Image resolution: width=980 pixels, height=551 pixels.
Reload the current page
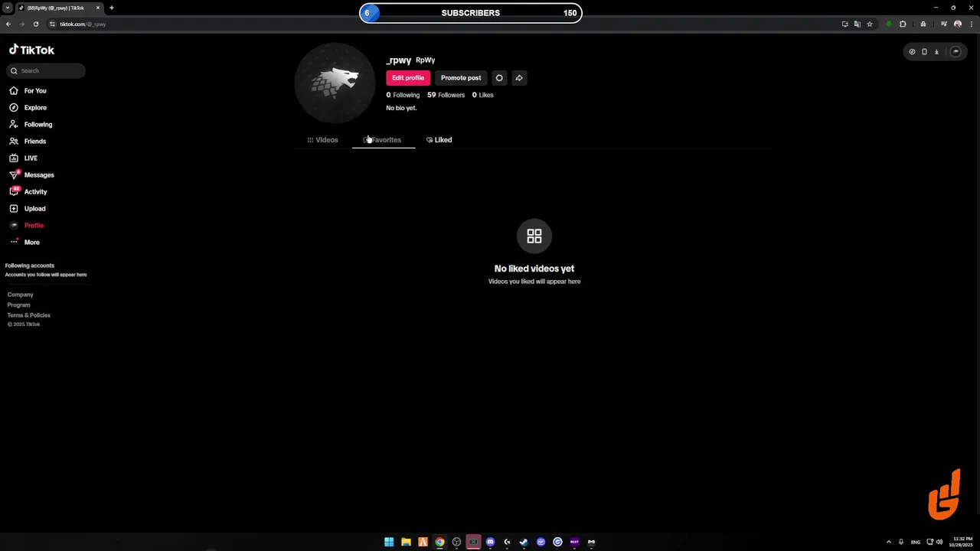(x=35, y=24)
